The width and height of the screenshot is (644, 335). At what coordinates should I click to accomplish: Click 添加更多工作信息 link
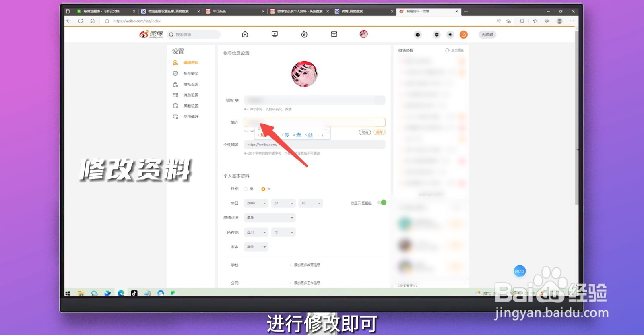tap(305, 283)
